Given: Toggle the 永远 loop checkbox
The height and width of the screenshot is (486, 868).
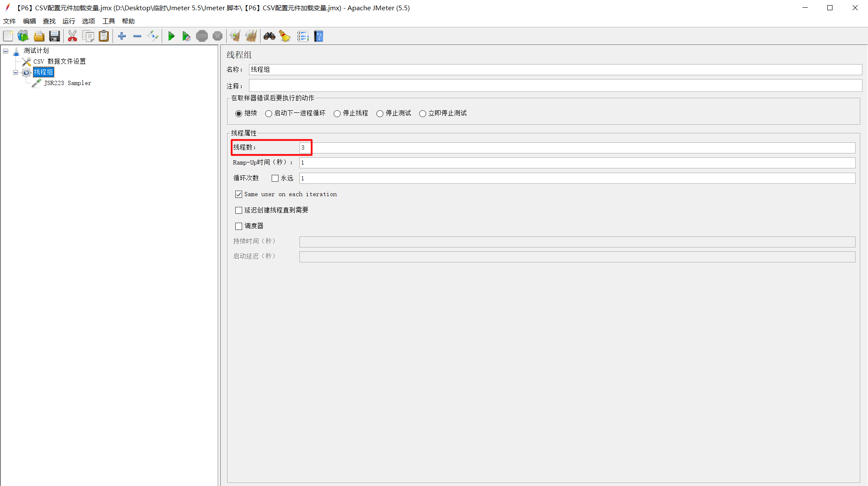Looking at the screenshot, I should tap(275, 178).
